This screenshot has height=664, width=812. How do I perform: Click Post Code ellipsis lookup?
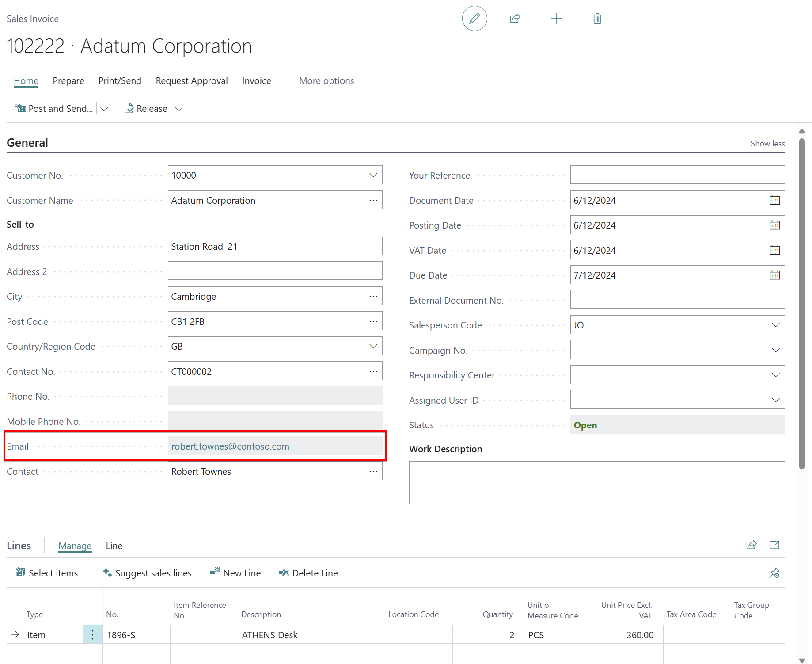click(373, 321)
